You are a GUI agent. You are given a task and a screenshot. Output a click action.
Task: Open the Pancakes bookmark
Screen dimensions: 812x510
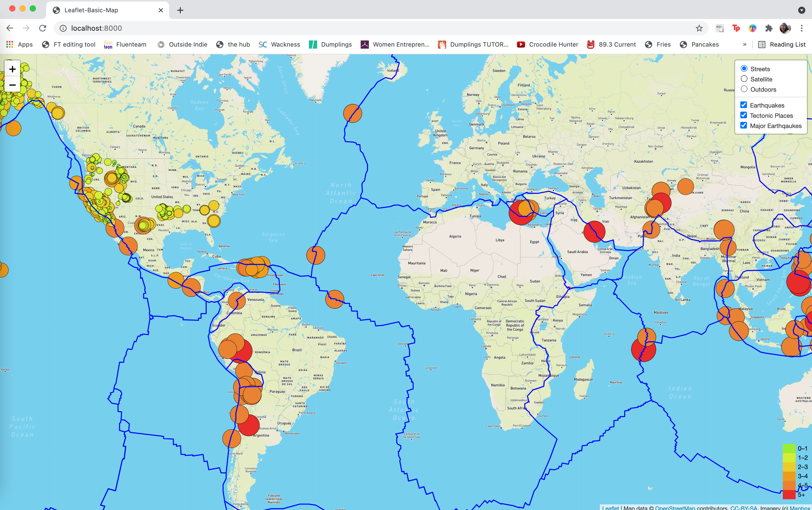(699, 45)
